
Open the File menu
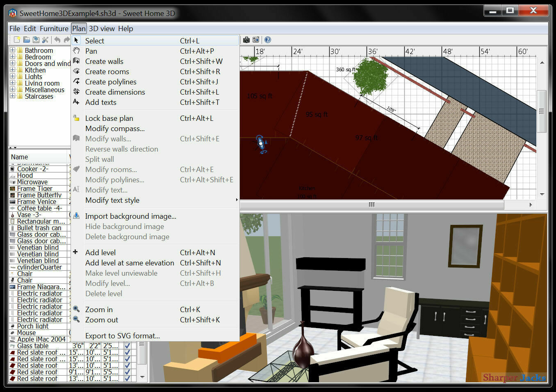(15, 28)
